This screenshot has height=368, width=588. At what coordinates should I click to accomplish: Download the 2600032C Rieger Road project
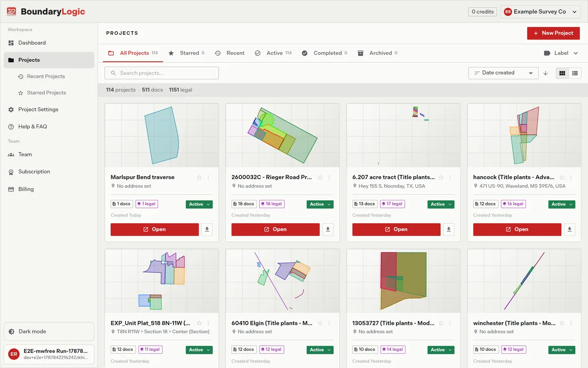click(328, 229)
